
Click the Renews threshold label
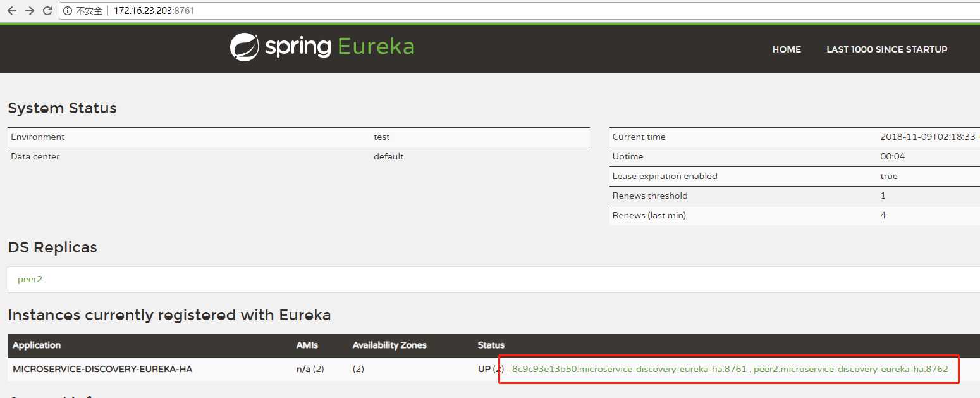pos(650,196)
